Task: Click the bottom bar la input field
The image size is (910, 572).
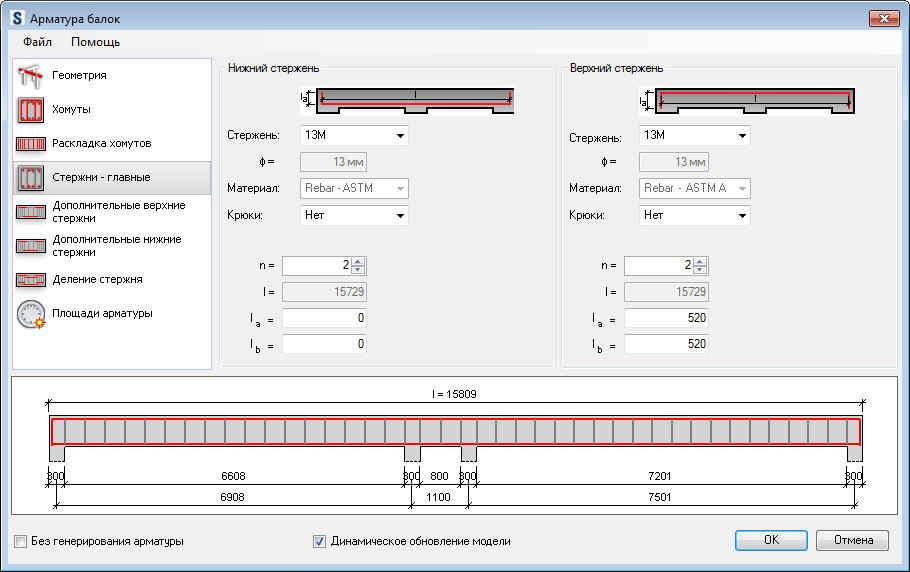Action: (x=324, y=318)
